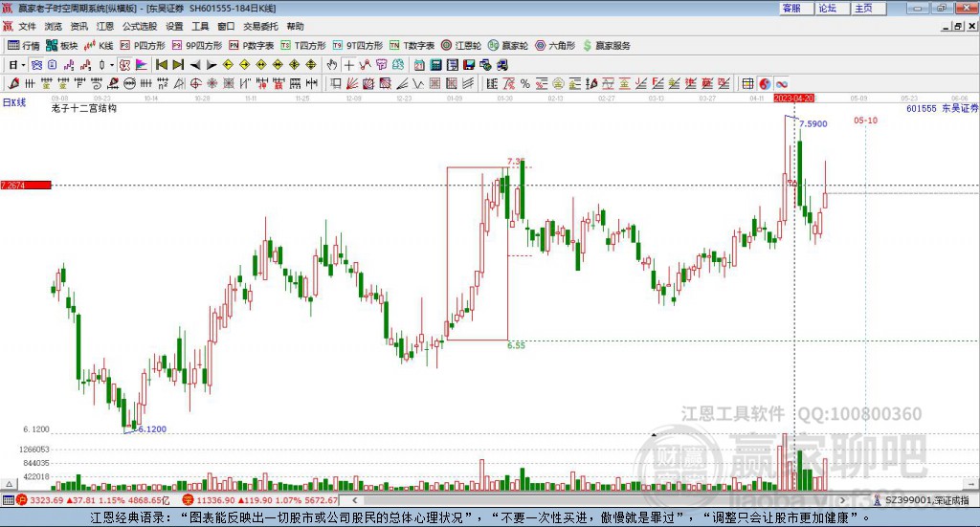Click the green 6.55 price label
This screenshot has height=527, width=980.
coord(516,345)
